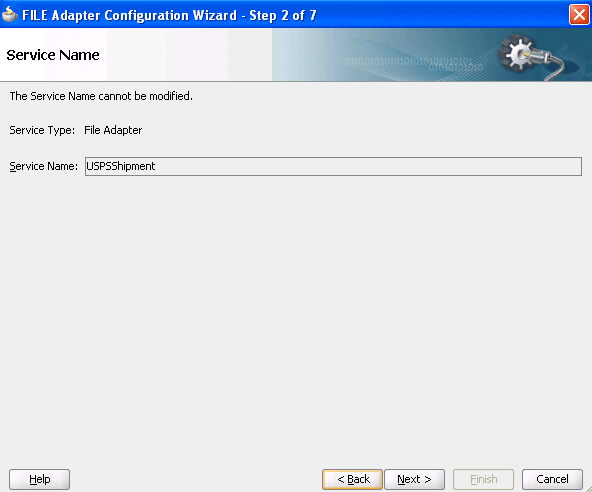Click 'The Service Name cannot be modified.' message
The width and height of the screenshot is (592, 492).
101,96
